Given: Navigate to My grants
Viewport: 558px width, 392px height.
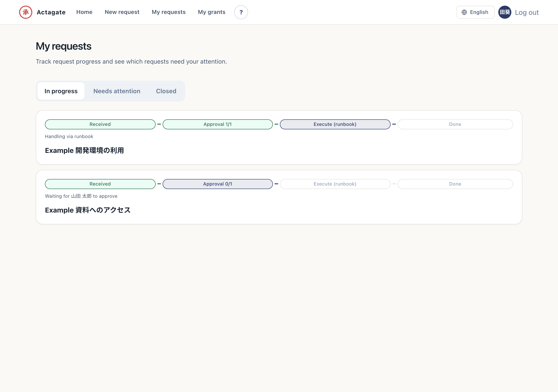Looking at the screenshot, I should 212,12.
